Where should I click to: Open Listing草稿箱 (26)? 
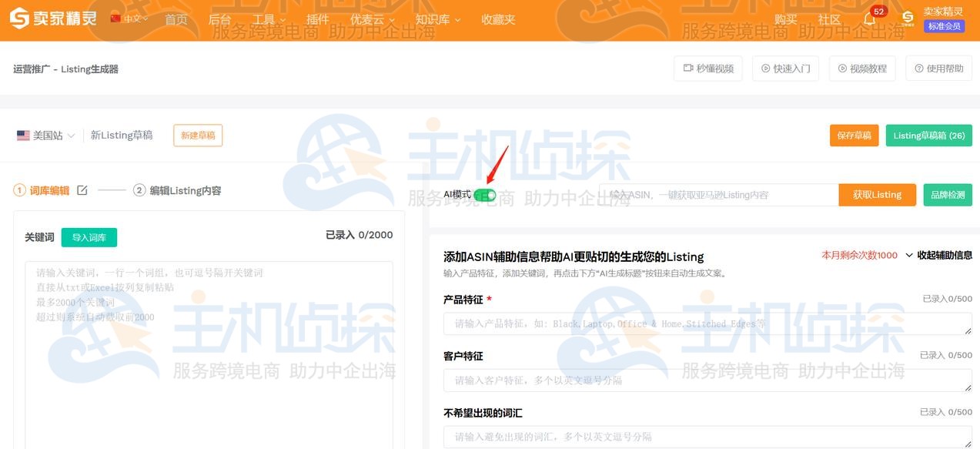click(929, 136)
